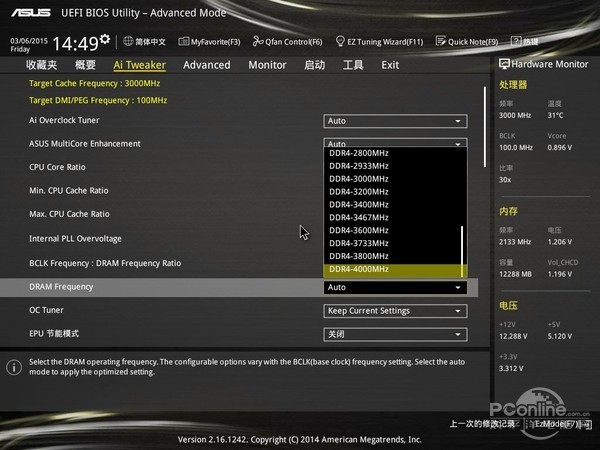Click the 2133 MHz memory frequency value
This screenshot has width=600, height=450.
[x=515, y=242]
